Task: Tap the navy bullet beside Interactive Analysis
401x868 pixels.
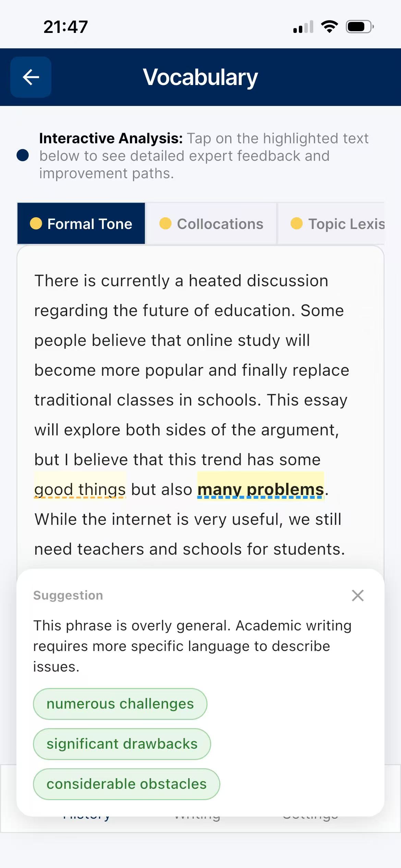Action: tap(23, 155)
